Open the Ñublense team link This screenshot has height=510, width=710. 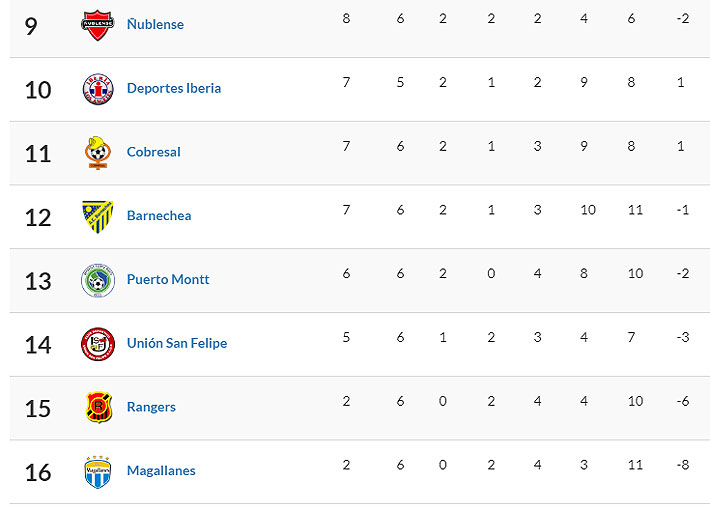(155, 24)
